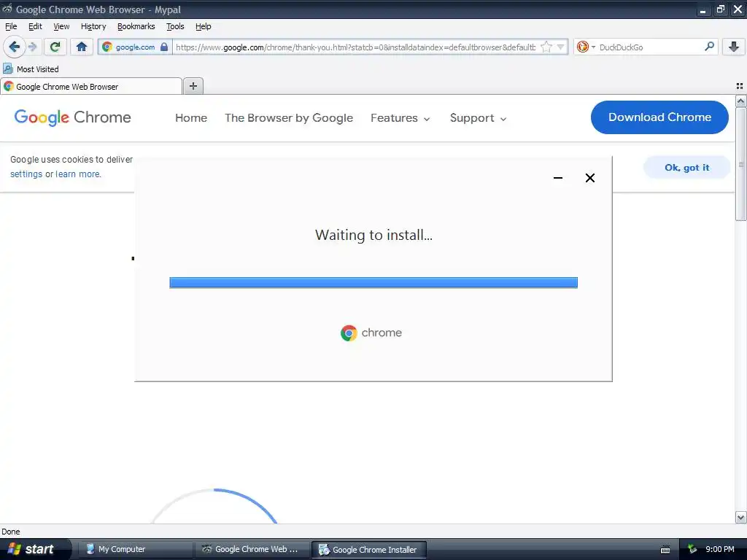747x560 pixels.
Task: Open the History menu
Action: [x=93, y=26]
